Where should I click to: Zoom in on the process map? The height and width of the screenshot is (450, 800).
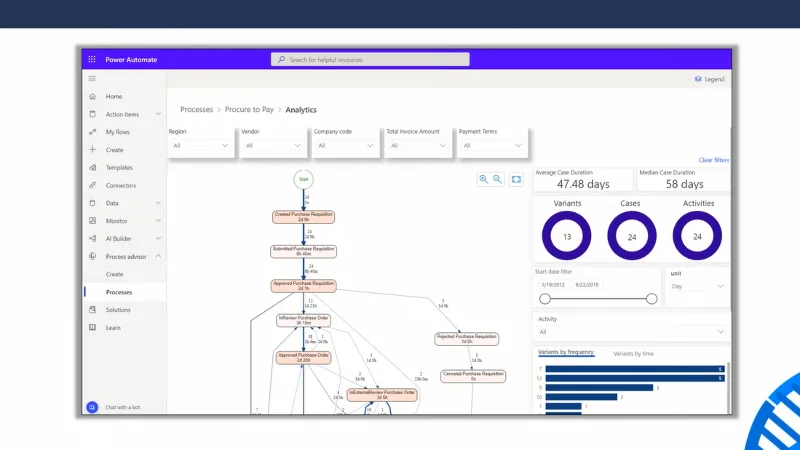483,179
